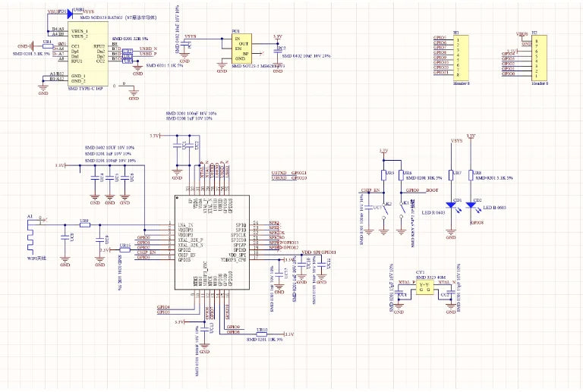Select resistor UR1 beside the CC1 pin
The height and width of the screenshot is (392, 583).
[x=47, y=46]
